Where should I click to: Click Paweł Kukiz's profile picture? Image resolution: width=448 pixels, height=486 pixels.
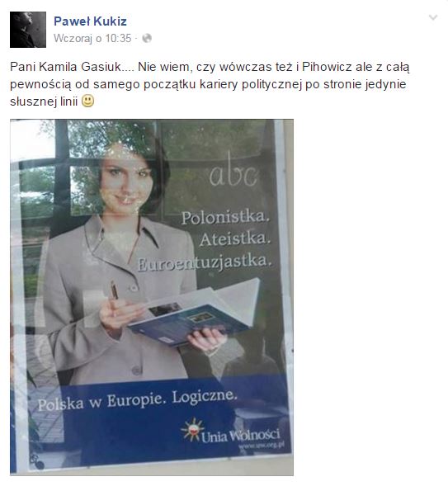click(28, 30)
